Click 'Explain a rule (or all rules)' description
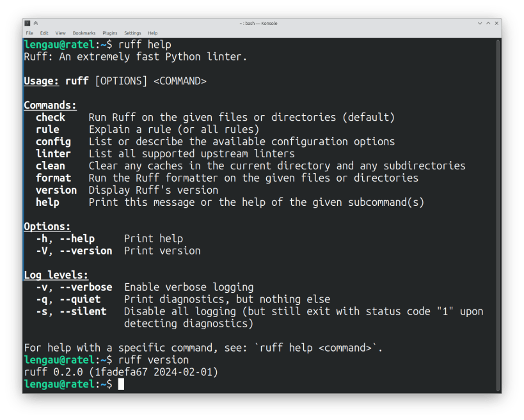Viewport: 524px width, 420px height. (174, 130)
